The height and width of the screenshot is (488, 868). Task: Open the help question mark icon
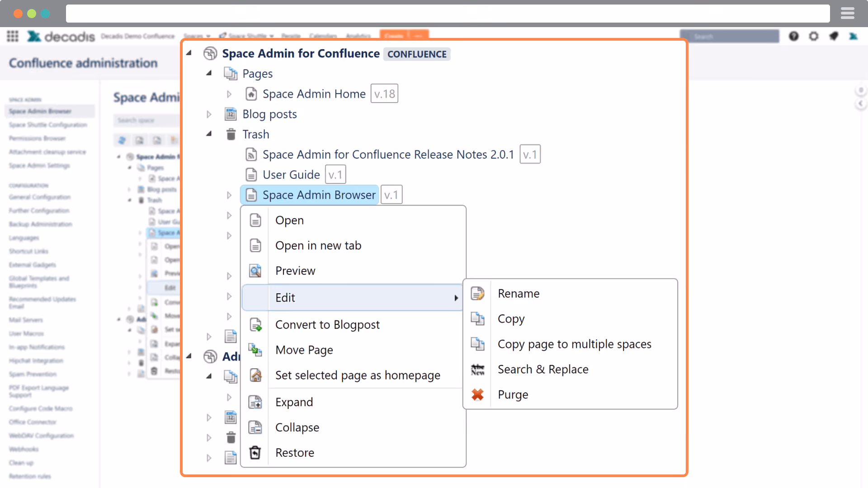click(x=794, y=36)
